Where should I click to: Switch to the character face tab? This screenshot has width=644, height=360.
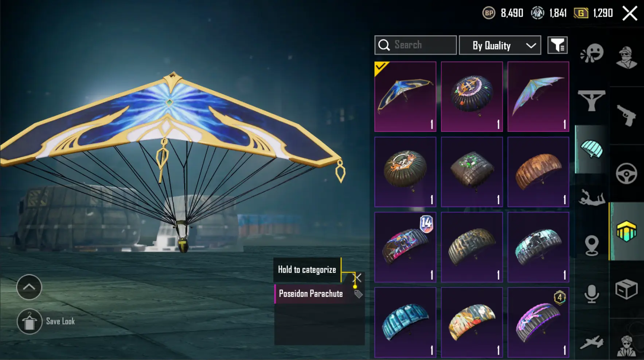click(x=627, y=57)
